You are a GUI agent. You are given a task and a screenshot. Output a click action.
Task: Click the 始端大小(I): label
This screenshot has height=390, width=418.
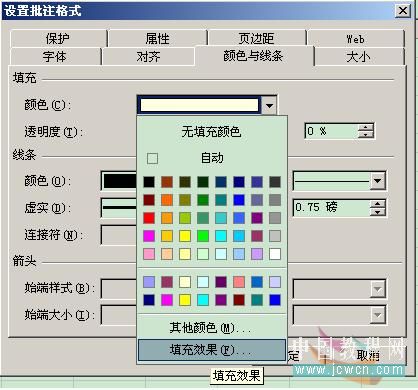[59, 314]
